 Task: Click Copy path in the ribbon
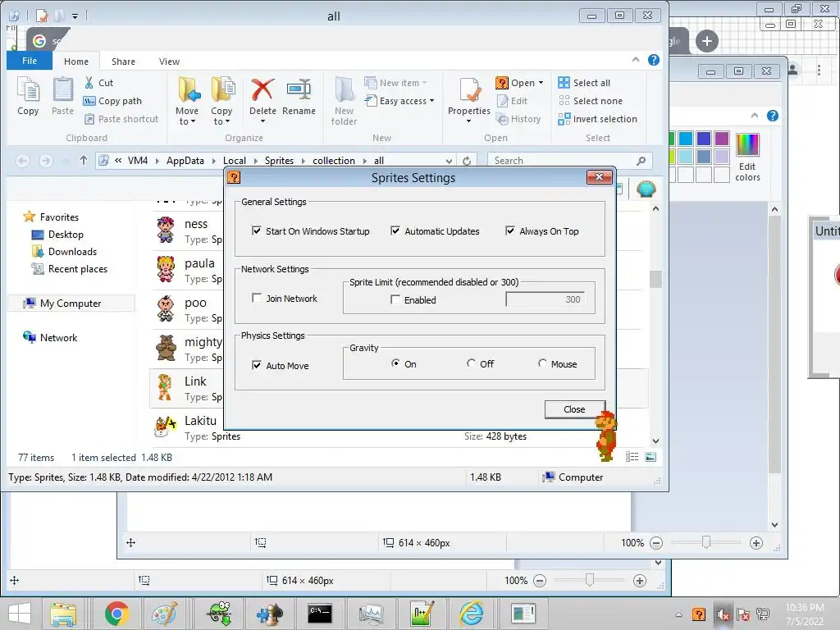tap(112, 101)
